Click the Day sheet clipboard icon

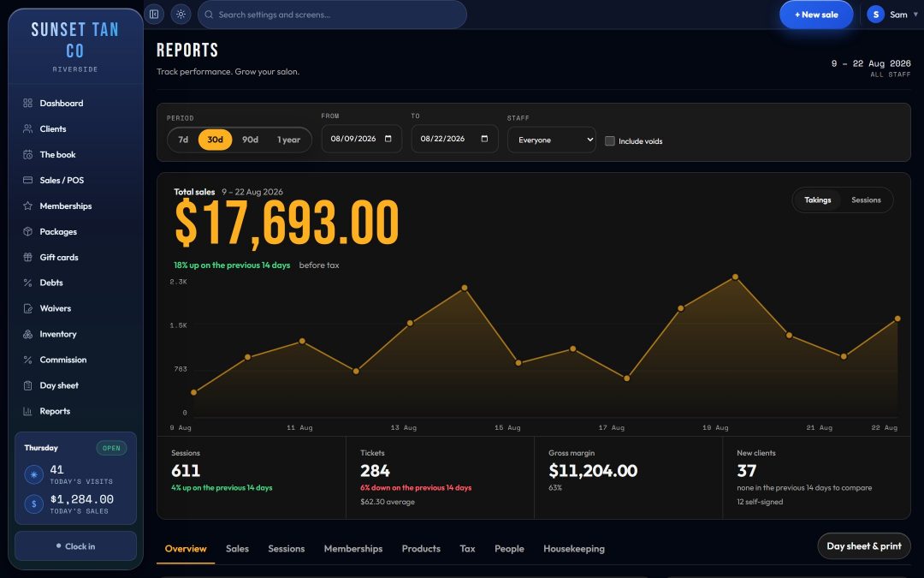27,385
